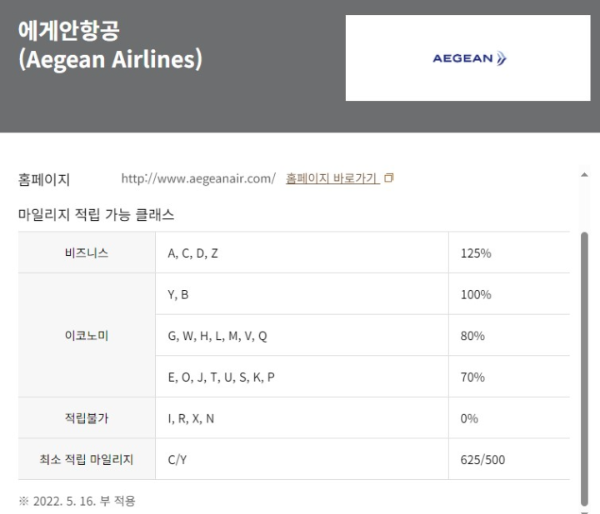Screen dimensions: 600x514
Task: Open the 홈페이지 바로가기 link
Action: coord(333,178)
